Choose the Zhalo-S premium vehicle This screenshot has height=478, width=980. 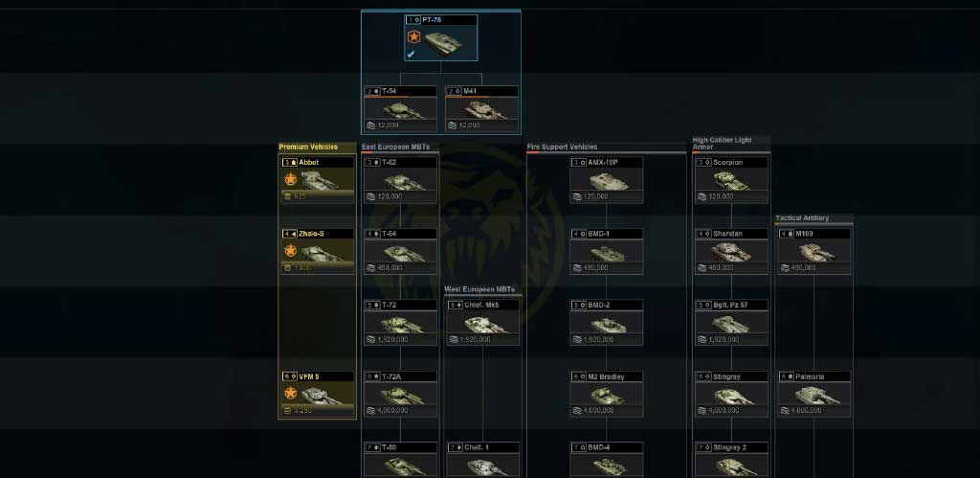318,251
